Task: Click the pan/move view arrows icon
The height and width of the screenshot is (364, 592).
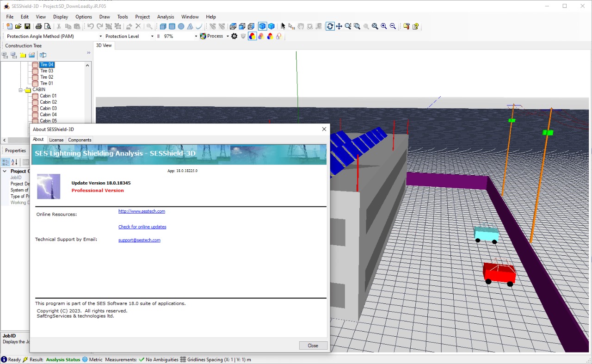Action: [339, 26]
